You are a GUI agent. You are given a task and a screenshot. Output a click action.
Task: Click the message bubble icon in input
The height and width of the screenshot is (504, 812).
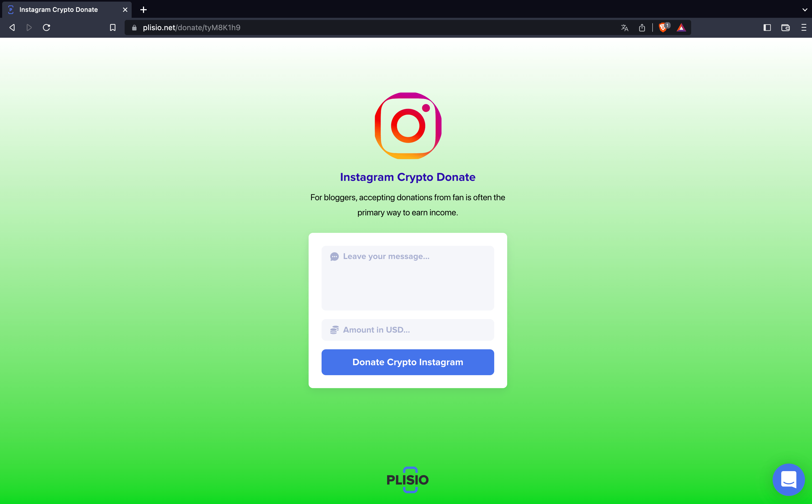334,256
